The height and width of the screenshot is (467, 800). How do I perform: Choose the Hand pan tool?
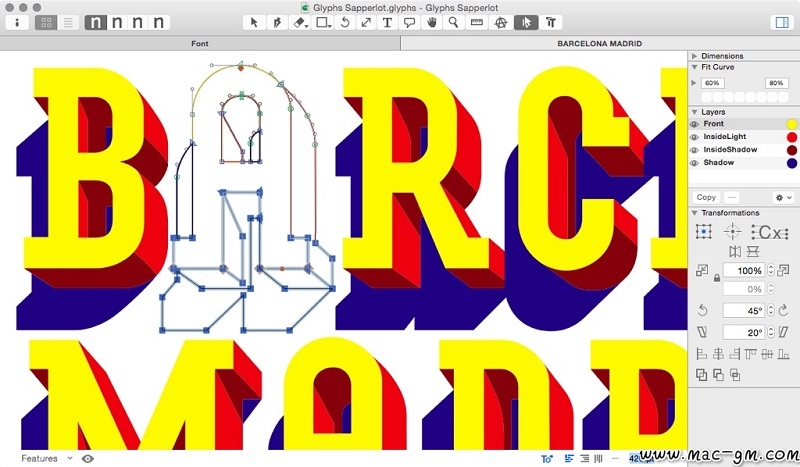pos(431,22)
